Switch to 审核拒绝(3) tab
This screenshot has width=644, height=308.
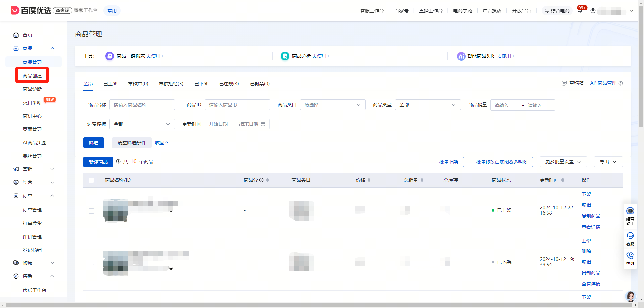pyautogui.click(x=171, y=84)
